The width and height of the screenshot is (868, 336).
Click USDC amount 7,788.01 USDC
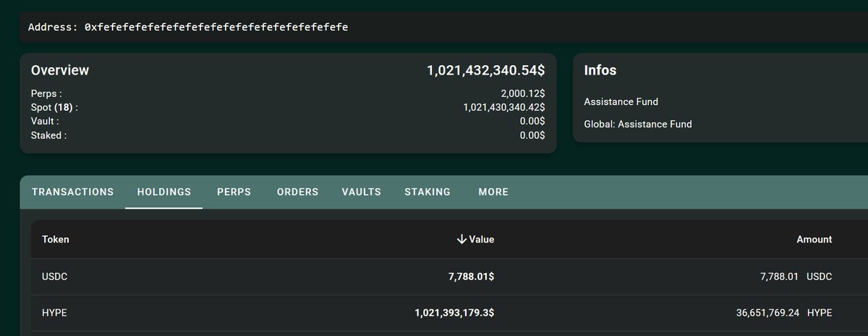click(795, 276)
